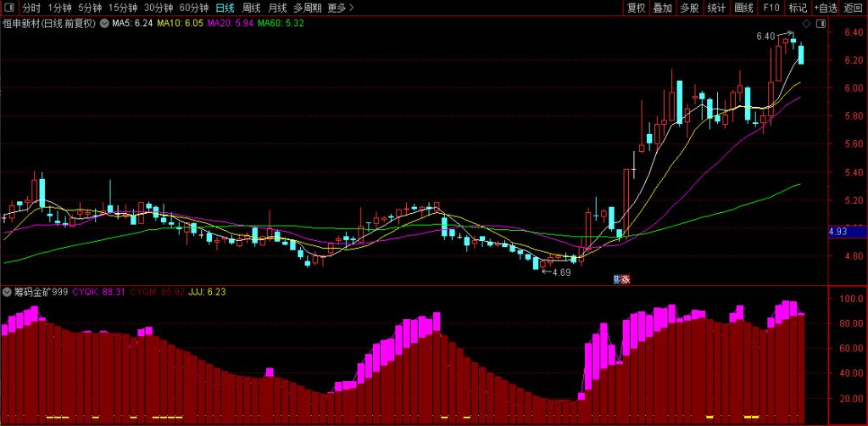Screen dimensions: 868x426
Task: Switch to the 分时 intraday tab
Action: (31, 8)
